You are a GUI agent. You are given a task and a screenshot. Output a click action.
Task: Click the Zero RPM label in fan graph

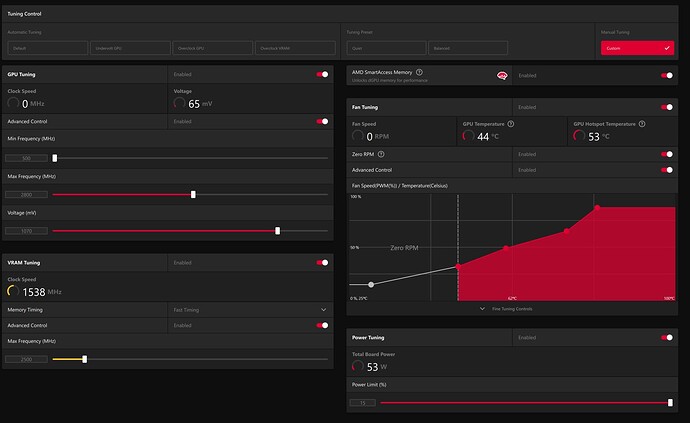pyautogui.click(x=404, y=248)
